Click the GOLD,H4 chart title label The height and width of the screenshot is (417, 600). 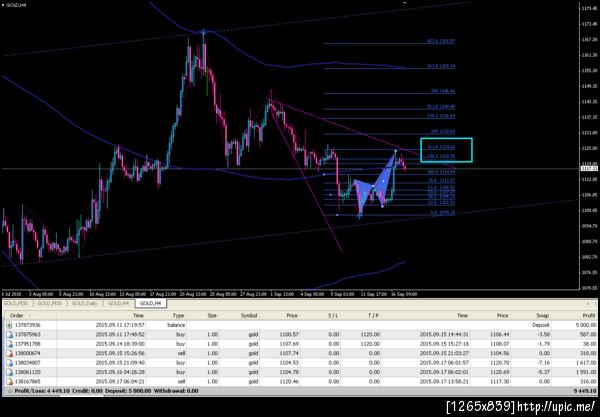[16, 5]
